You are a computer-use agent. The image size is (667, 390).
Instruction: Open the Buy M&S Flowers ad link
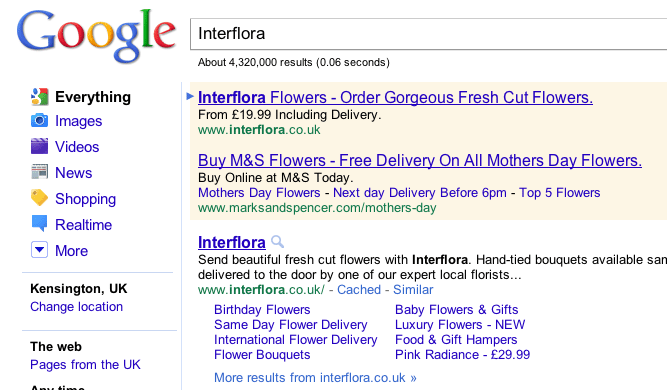(420, 161)
